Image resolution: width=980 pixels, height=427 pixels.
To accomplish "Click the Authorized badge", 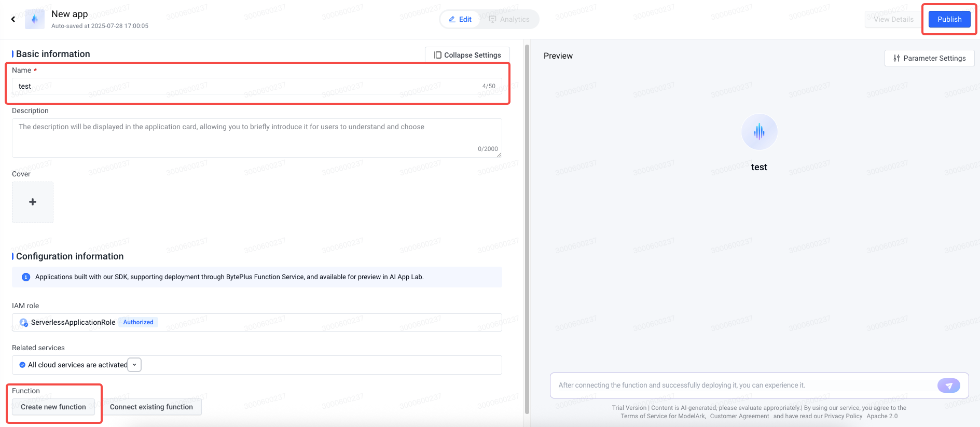I will pyautogui.click(x=138, y=322).
